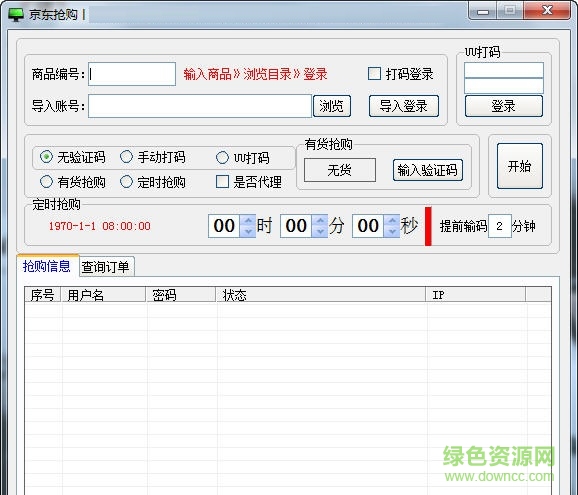Focus the 商品编号 input field
Viewport: 578px width, 495px height.
(x=132, y=74)
